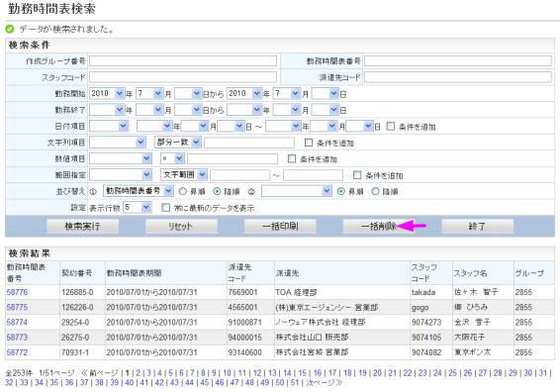The width and height of the screenshot is (560, 392).
Task: Go to results page 10
Action: [x=228, y=373]
